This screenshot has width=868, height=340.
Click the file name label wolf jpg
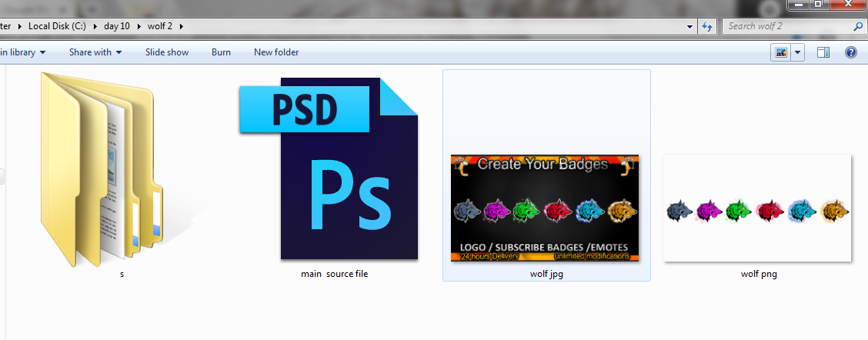click(546, 274)
